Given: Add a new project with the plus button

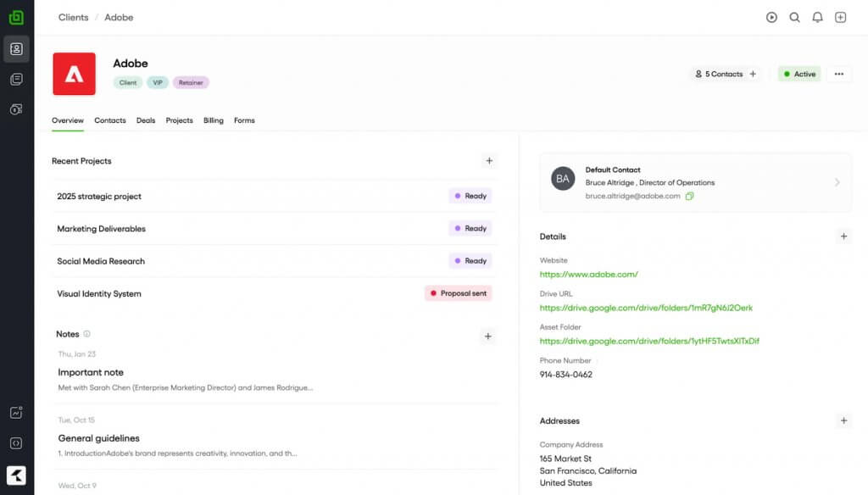Looking at the screenshot, I should [489, 160].
